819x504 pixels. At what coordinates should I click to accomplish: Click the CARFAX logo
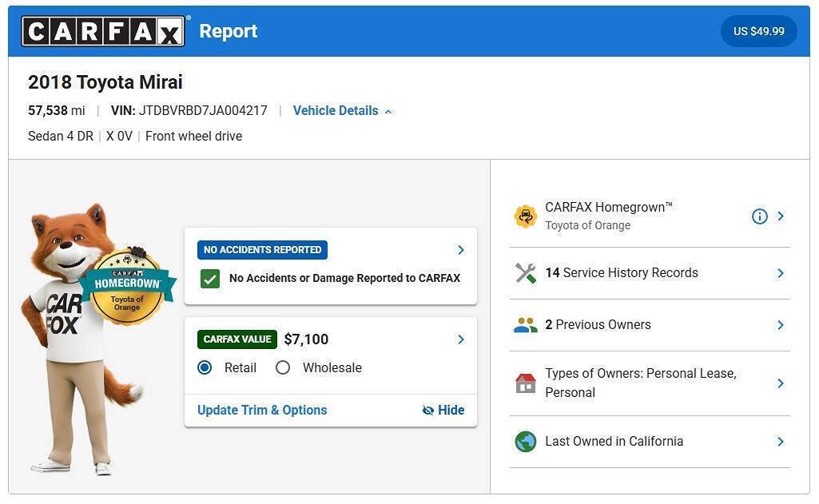[103, 31]
